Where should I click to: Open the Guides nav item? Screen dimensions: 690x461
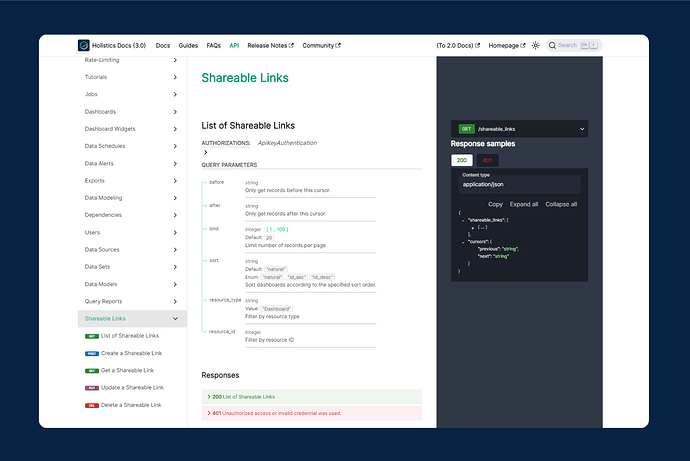(188, 45)
